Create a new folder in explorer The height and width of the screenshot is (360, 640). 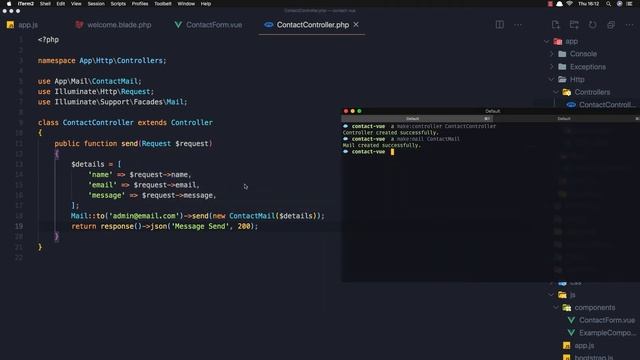coord(574,25)
